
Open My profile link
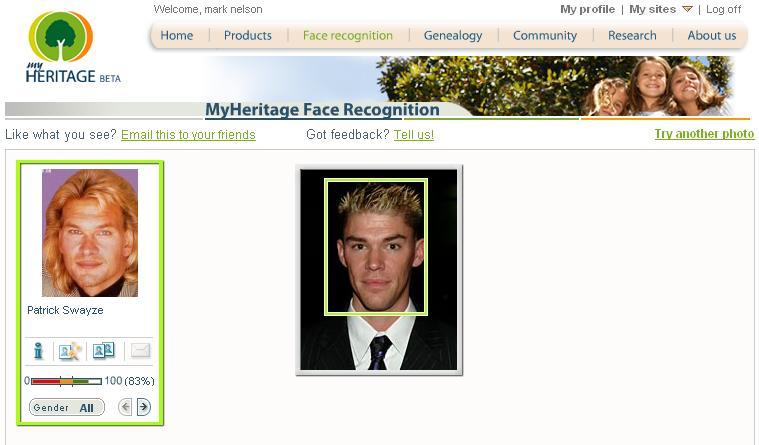587,9
